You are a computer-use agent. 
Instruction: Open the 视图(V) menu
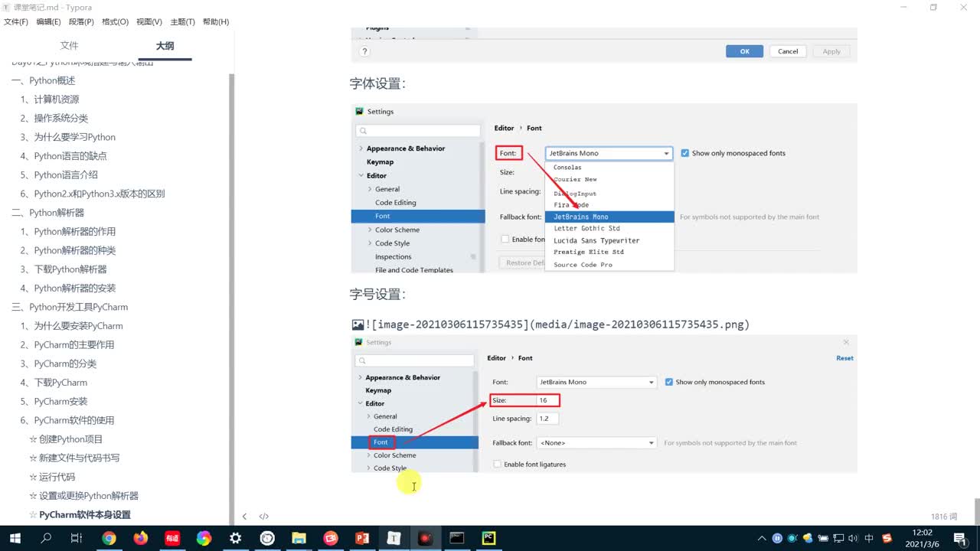[149, 21]
